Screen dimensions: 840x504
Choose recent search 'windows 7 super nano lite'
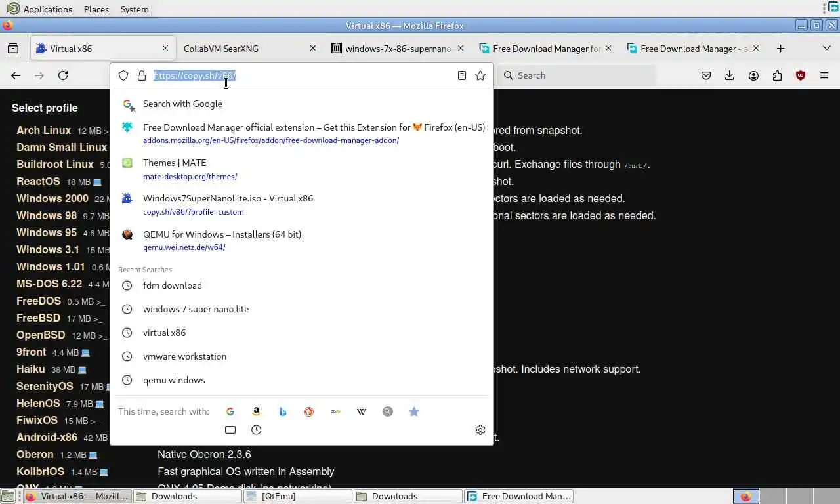pyautogui.click(x=302, y=309)
